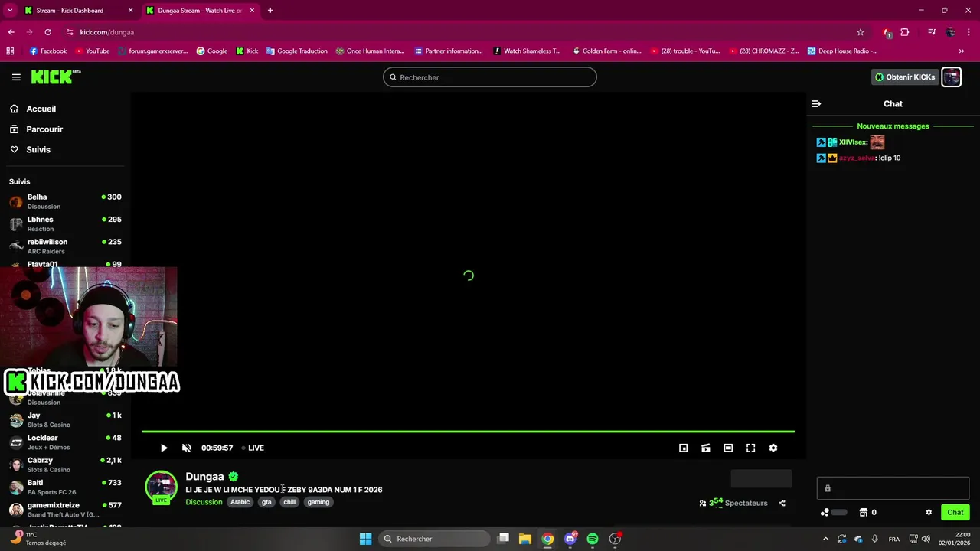Click XIIVIsex username in chat
Image resolution: width=980 pixels, height=551 pixels.
coord(853,142)
